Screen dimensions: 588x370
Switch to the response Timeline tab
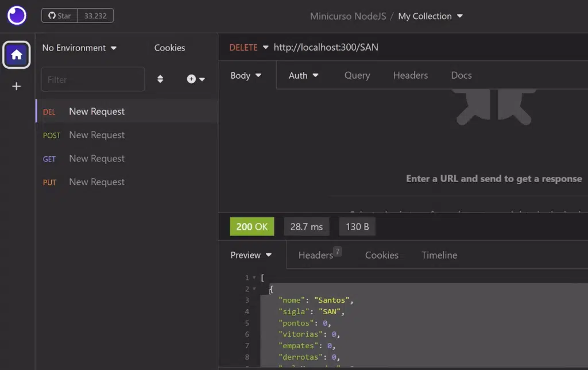[x=439, y=255]
